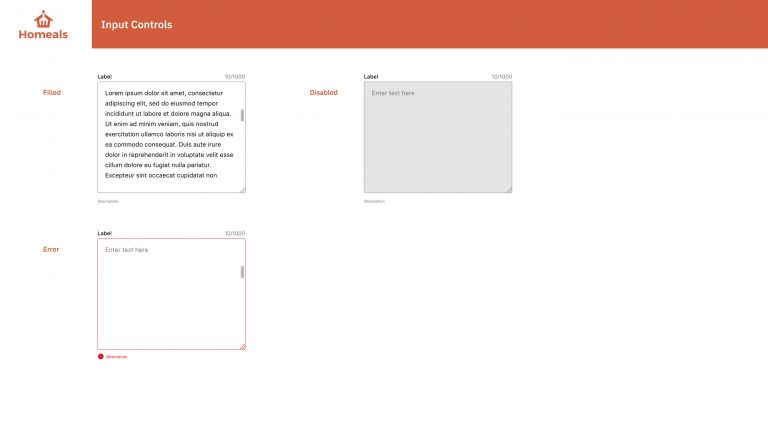Click the character counter above Disabled textarea
Viewport: 768px width, 432px height.
tap(502, 77)
